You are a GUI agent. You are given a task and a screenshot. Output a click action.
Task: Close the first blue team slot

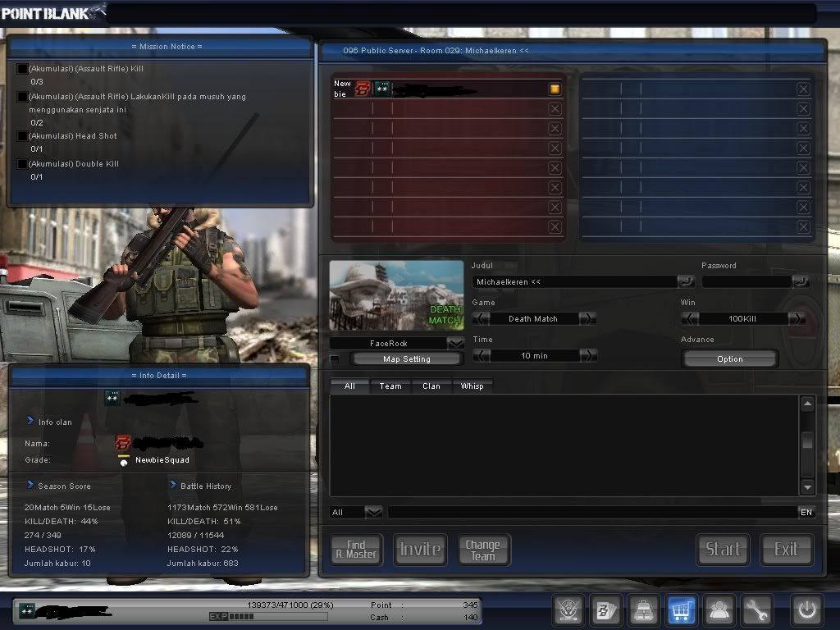pos(803,89)
